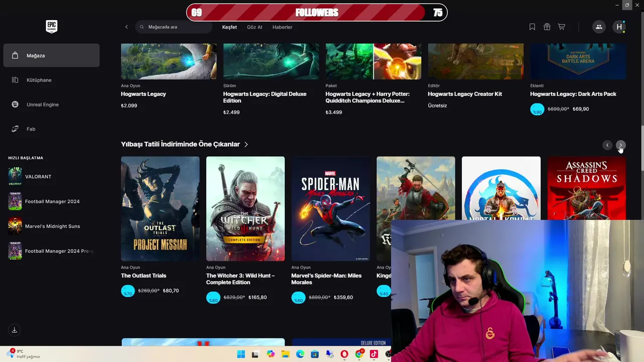Open Hogwarts Legacy + Quidditch Champions bundle
Screen dimensions: 644x362
(367, 97)
